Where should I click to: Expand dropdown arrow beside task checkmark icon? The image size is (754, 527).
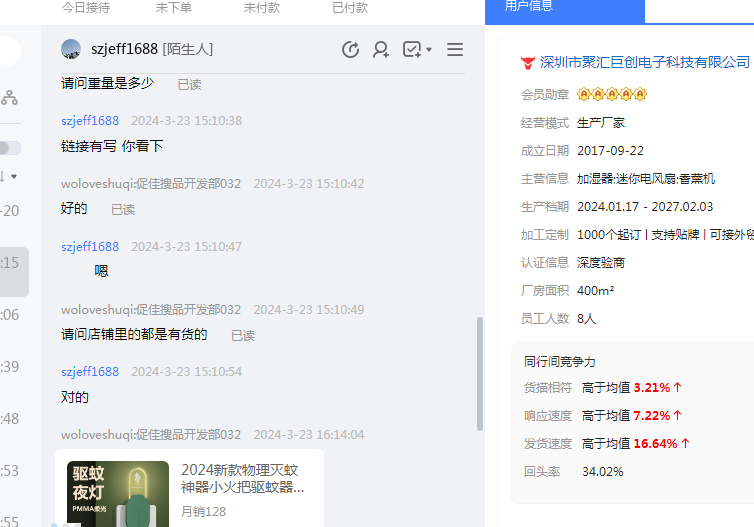(429, 50)
